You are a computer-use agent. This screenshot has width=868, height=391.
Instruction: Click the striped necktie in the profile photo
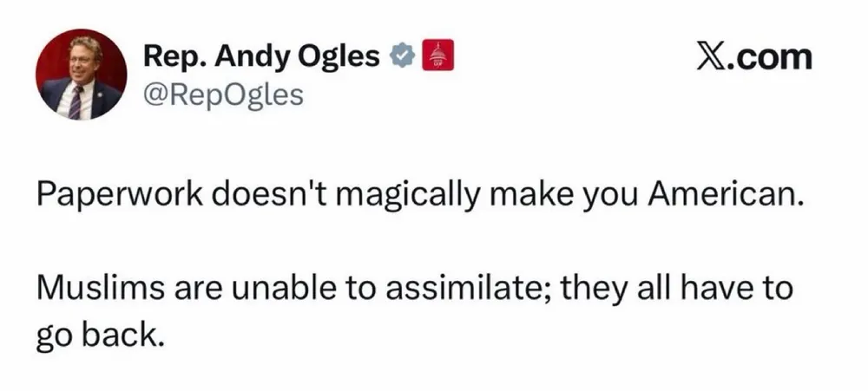click(x=76, y=101)
